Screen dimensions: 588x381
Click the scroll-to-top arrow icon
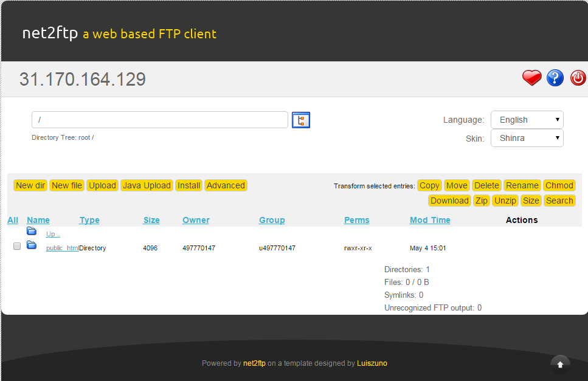560,365
